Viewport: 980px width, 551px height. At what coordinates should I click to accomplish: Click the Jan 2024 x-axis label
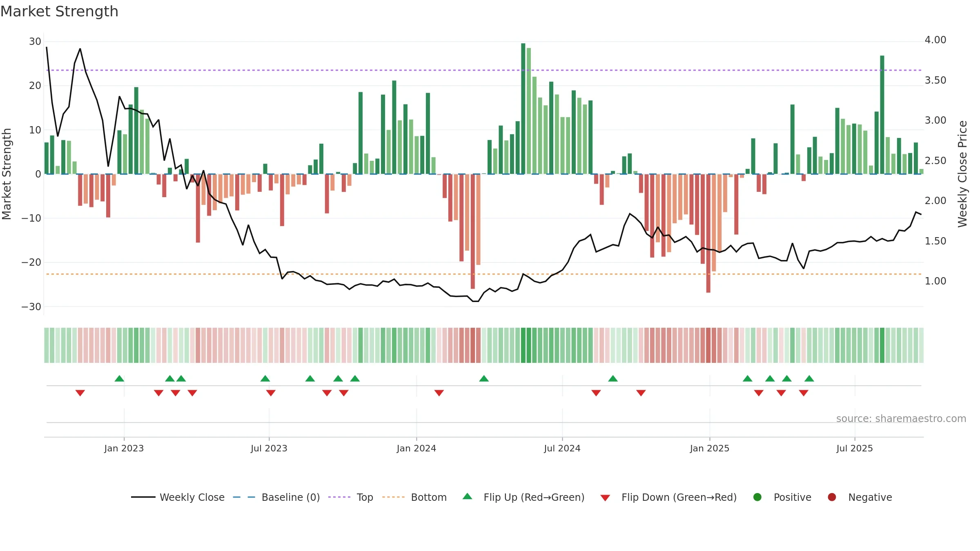[416, 449]
